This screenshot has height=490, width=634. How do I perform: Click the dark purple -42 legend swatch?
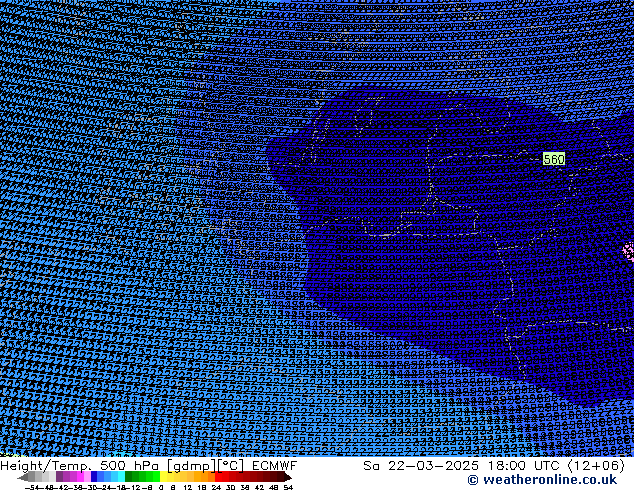pyautogui.click(x=59, y=477)
